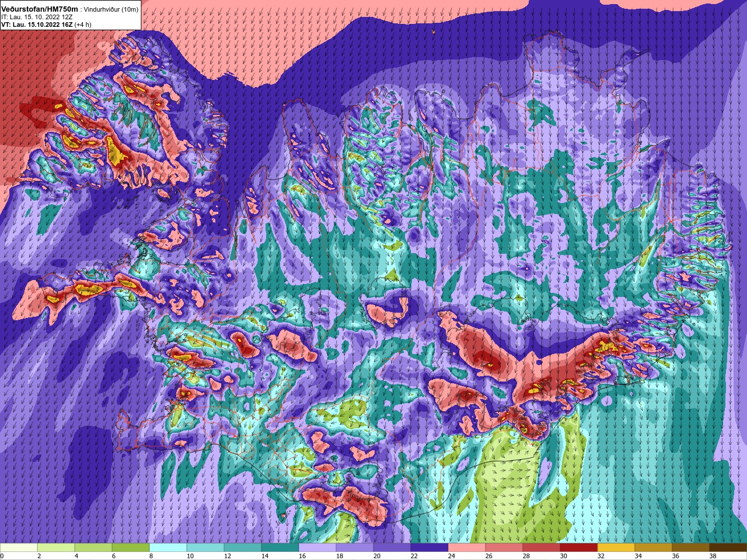Pick the light lavender 16–18 legend swatch
The height and width of the screenshot is (560, 747).
click(x=317, y=548)
